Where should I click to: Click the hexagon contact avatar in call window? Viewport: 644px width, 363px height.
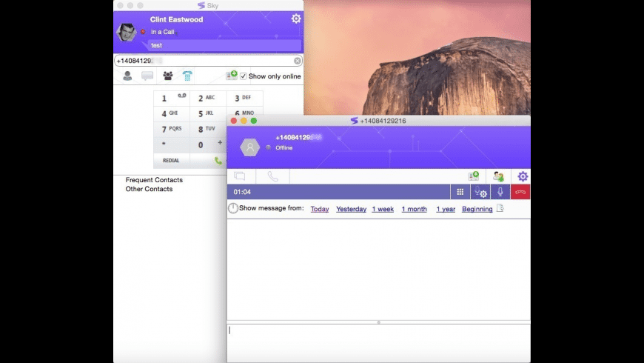pos(249,147)
